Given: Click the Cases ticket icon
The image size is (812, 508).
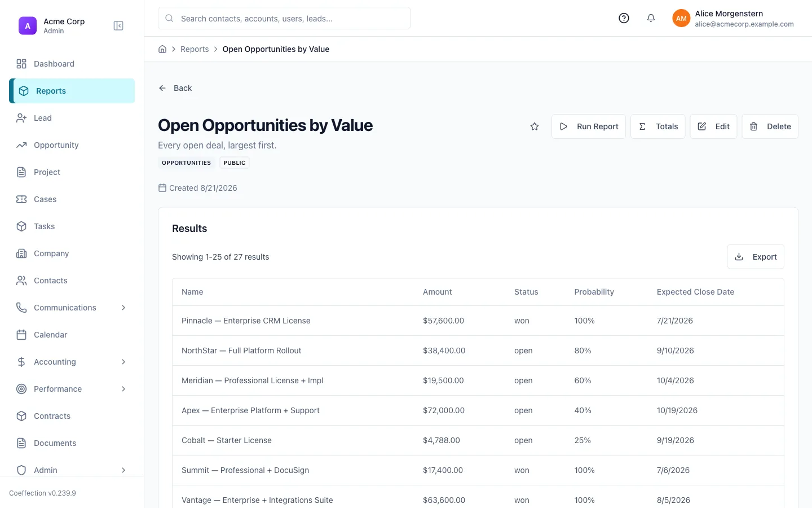Looking at the screenshot, I should [x=21, y=199].
